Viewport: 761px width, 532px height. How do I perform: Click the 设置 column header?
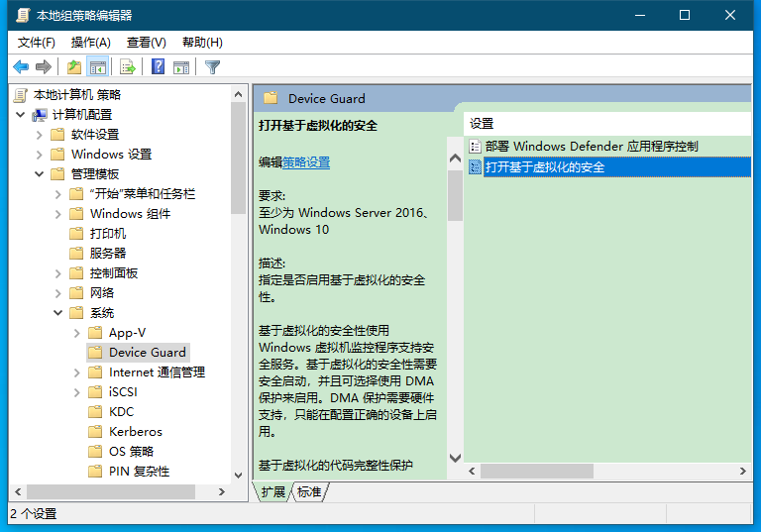click(x=607, y=124)
